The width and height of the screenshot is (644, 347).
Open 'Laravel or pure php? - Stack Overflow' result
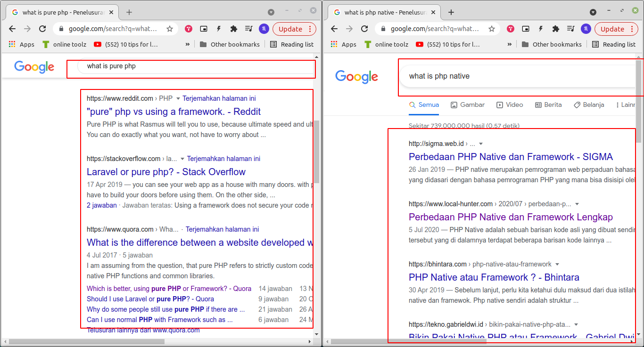pyautogui.click(x=166, y=172)
